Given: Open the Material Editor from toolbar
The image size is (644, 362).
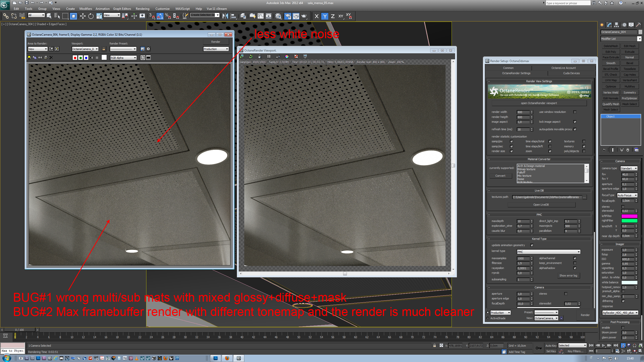Looking at the screenshot, I should tap(278, 16).
